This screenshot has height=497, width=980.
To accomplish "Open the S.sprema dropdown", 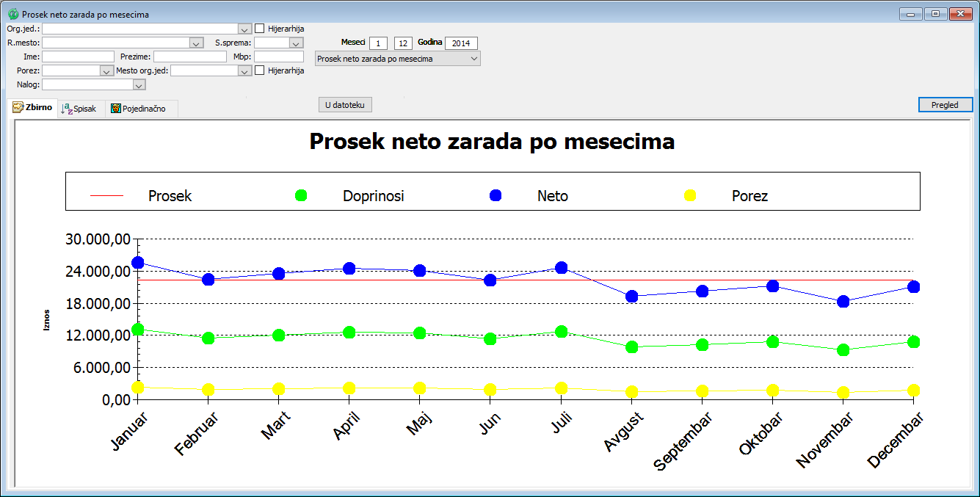I will coord(296,43).
